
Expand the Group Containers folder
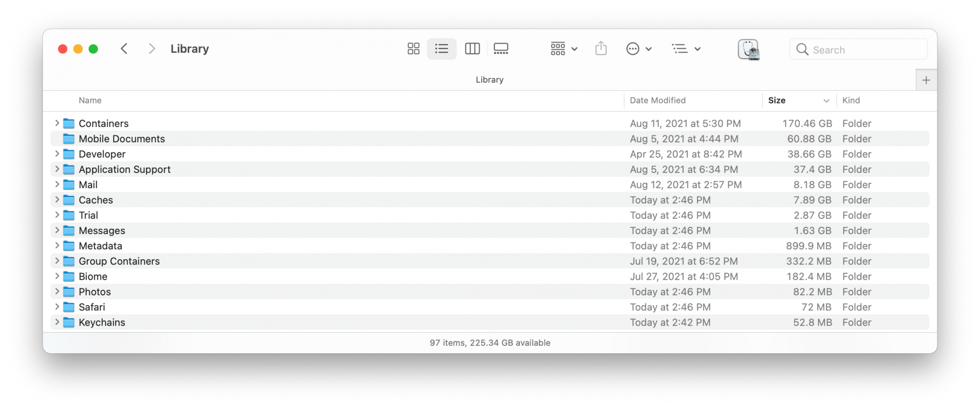pyautogui.click(x=57, y=261)
